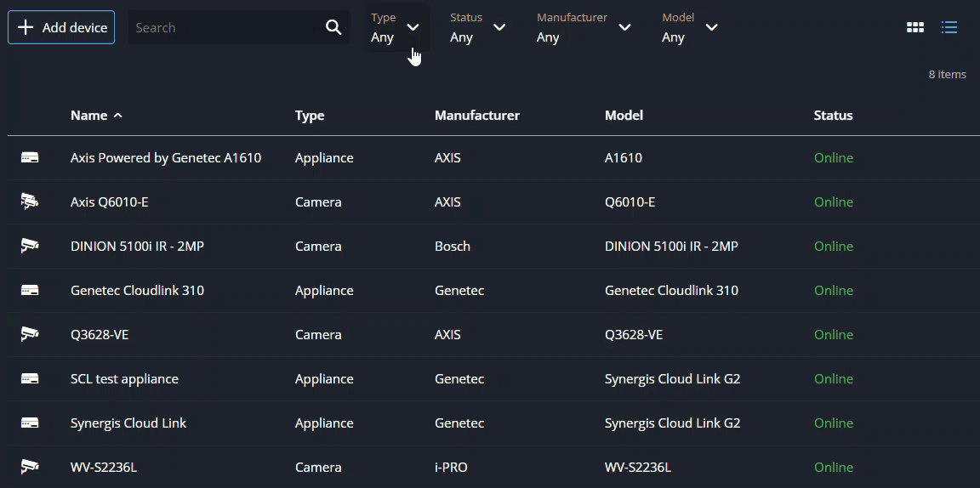Expand the Model filter dropdown
The image size is (980, 488).
(690, 28)
